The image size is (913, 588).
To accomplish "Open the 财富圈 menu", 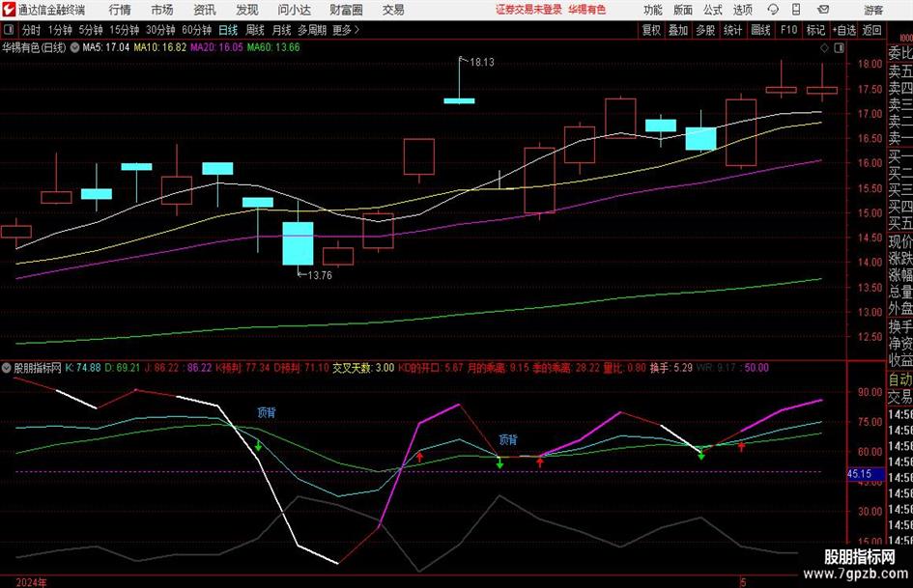I will point(346,10).
